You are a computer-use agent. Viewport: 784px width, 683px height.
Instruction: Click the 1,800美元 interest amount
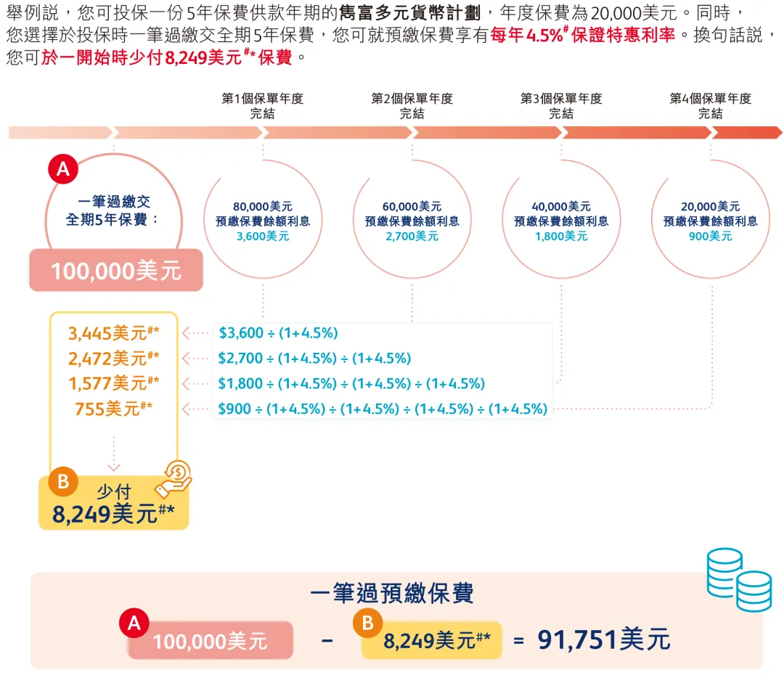pos(561,236)
